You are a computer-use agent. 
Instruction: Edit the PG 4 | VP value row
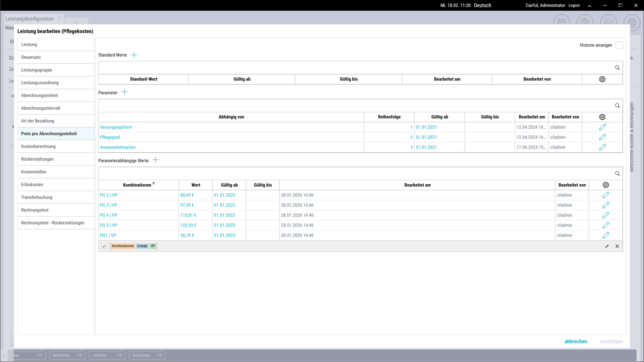[x=605, y=215]
